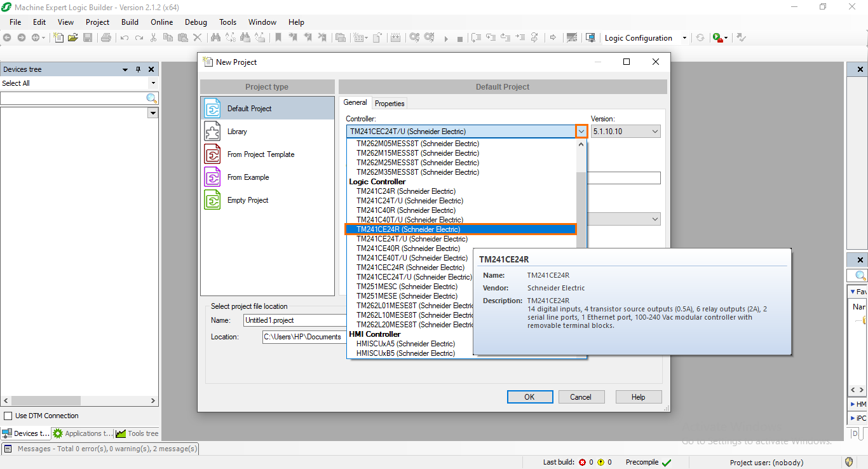This screenshot has height=469, width=868.
Task: Open the Version 5.1.10.10 dropdown
Action: pos(626,132)
